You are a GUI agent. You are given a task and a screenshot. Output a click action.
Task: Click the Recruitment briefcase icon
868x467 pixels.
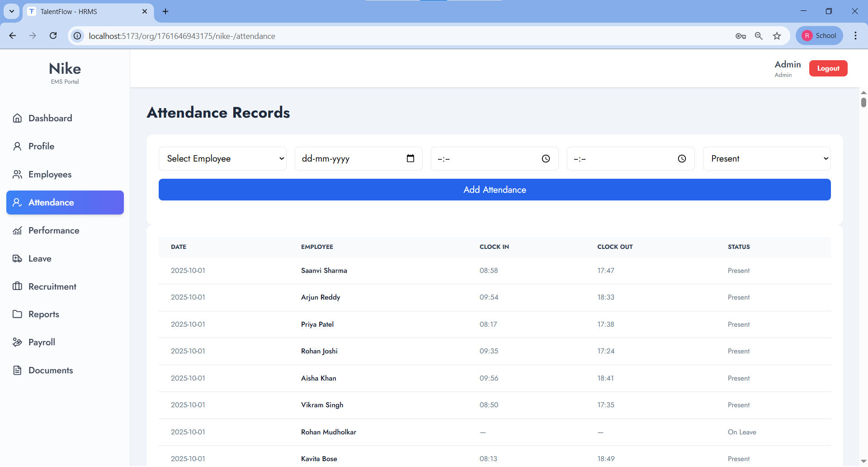[17, 286]
